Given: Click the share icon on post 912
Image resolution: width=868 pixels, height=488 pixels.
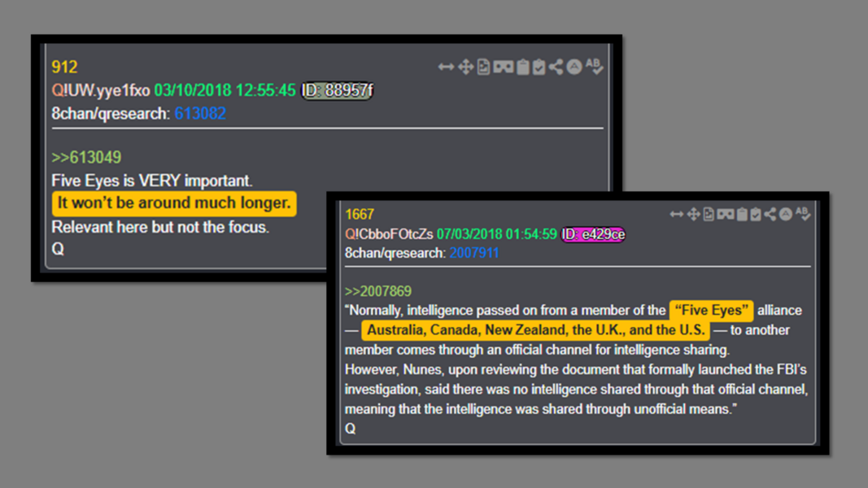Looking at the screenshot, I should (x=556, y=67).
